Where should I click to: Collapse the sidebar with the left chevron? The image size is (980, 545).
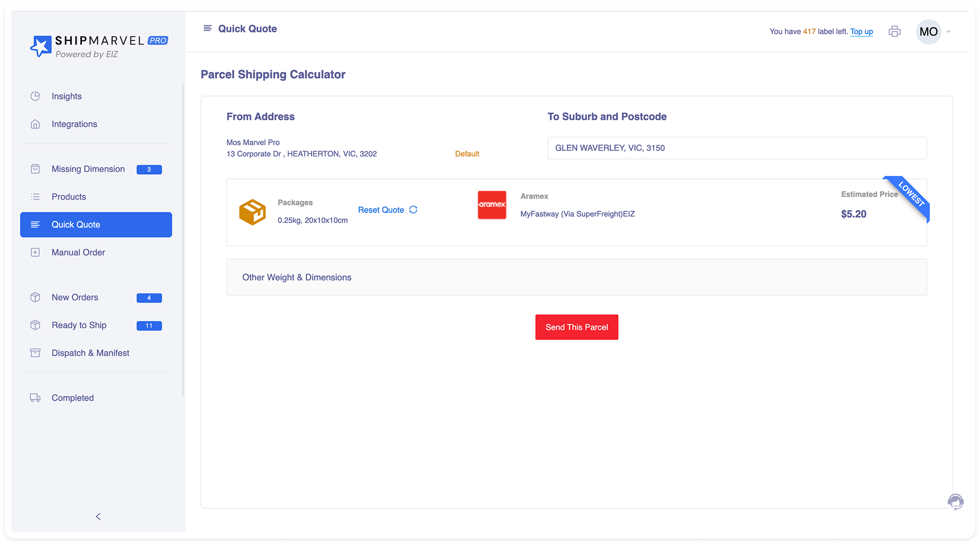[x=98, y=516]
